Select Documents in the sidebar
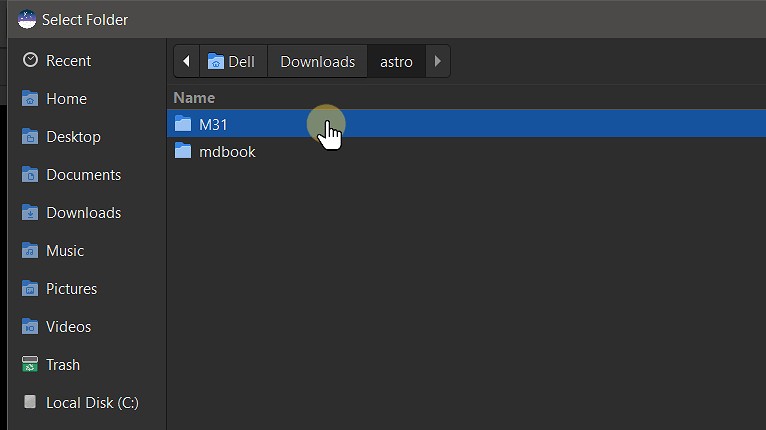This screenshot has width=766, height=430. click(83, 175)
